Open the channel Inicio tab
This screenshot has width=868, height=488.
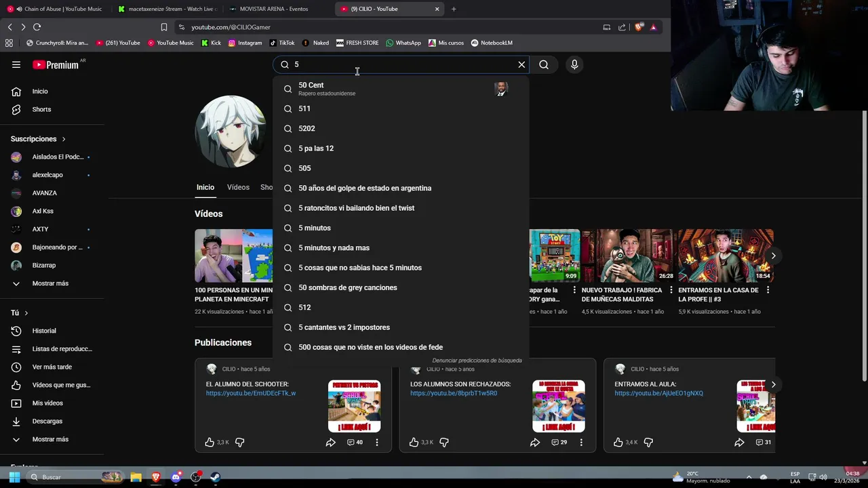pyautogui.click(x=205, y=187)
